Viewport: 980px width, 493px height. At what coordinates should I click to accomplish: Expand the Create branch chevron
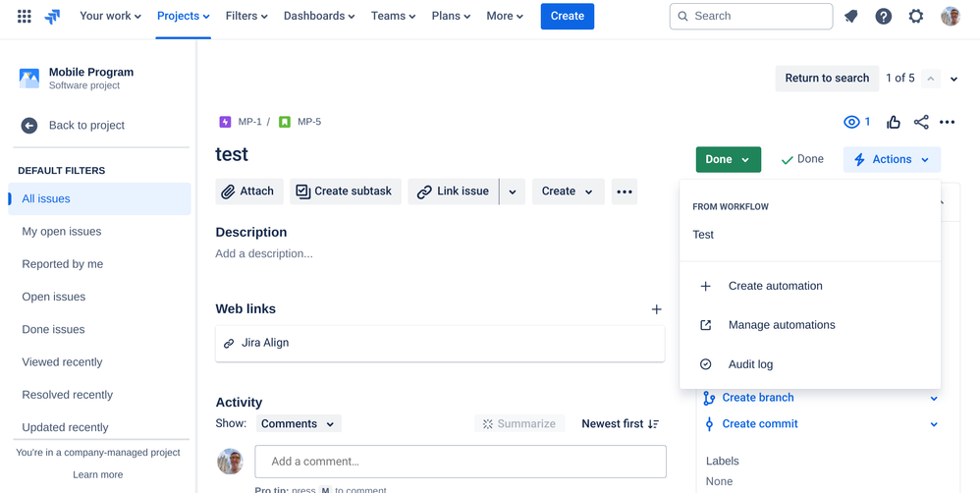(x=934, y=398)
